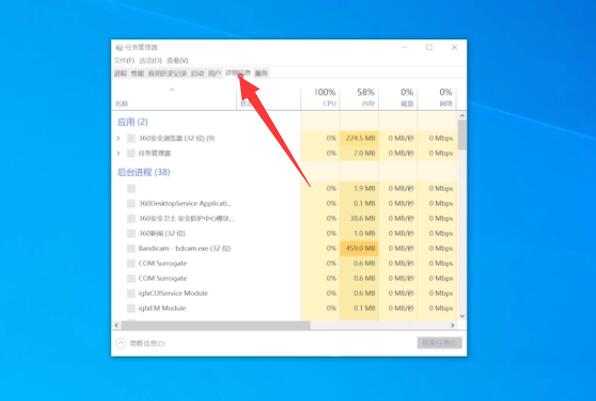596x401 pixels.
Task: Click the 360新闻 (32 位) icon
Action: coord(131,233)
